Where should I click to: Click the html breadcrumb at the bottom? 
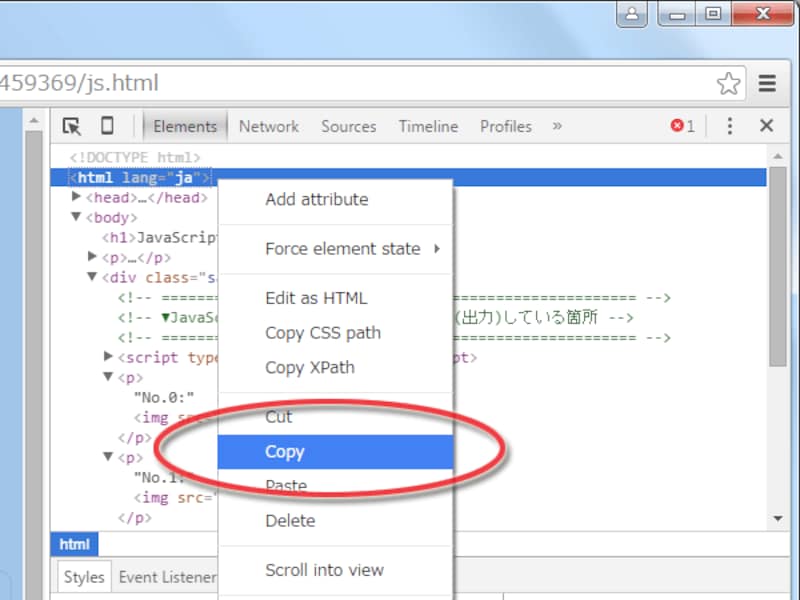74,544
